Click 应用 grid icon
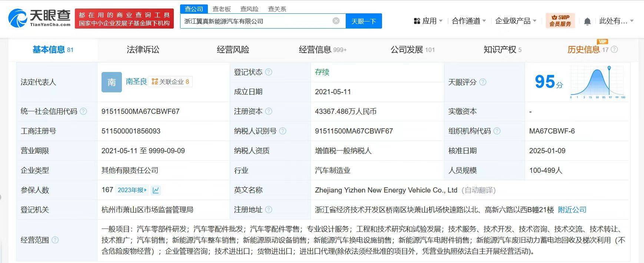 (417, 21)
